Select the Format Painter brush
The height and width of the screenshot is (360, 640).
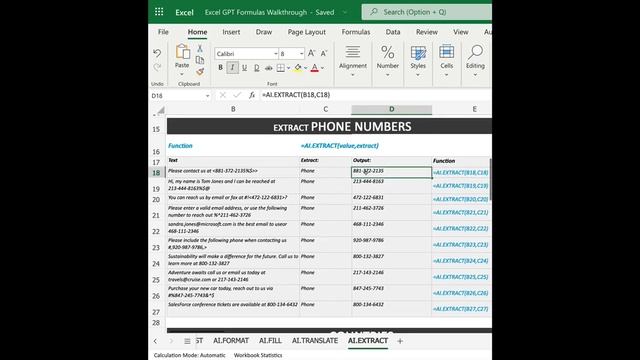[200, 72]
